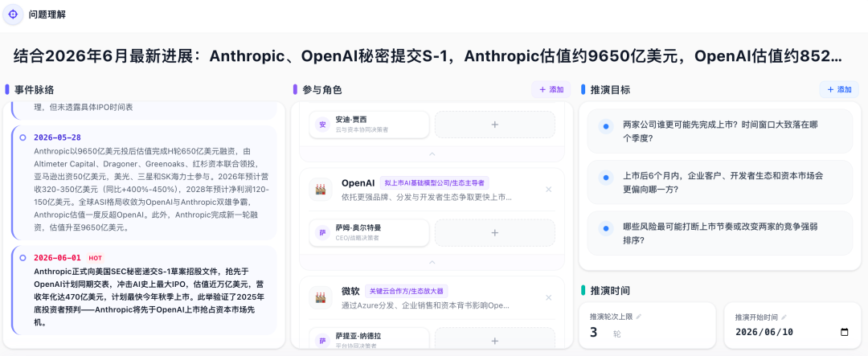This screenshot has height=356, width=868.
Task: Click the 推演目标 section heading
Action: (610, 90)
